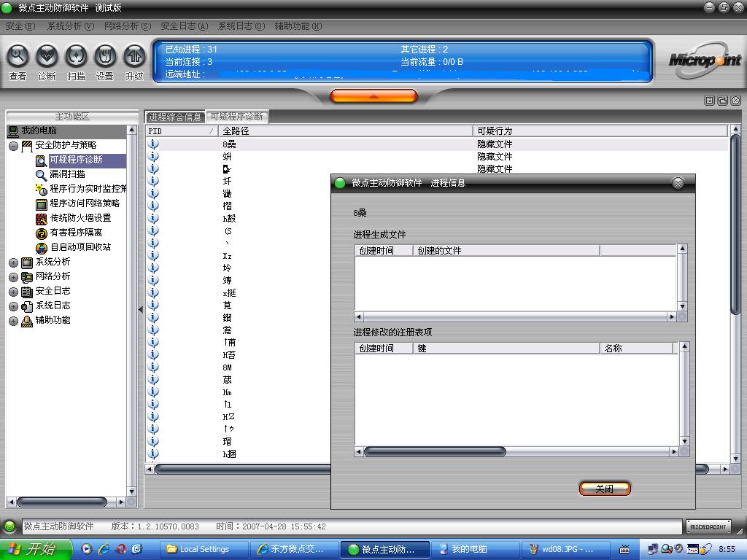Click the 键 column header in registry table
This screenshot has width=747, height=560.
[506, 348]
